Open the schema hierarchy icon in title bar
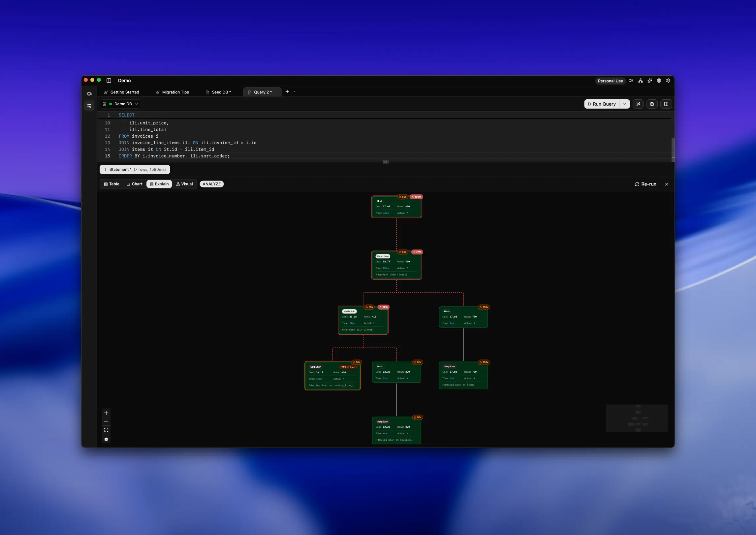This screenshot has width=756, height=535. point(641,81)
